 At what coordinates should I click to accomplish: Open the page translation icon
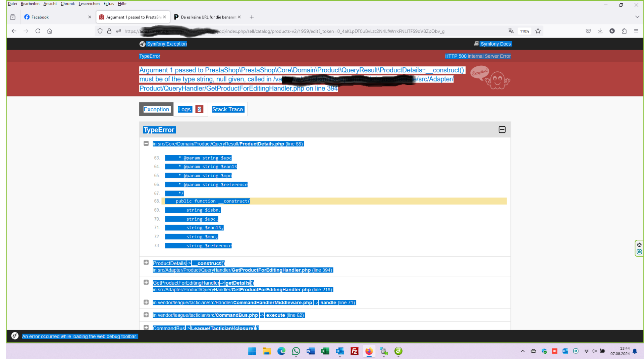(x=511, y=31)
